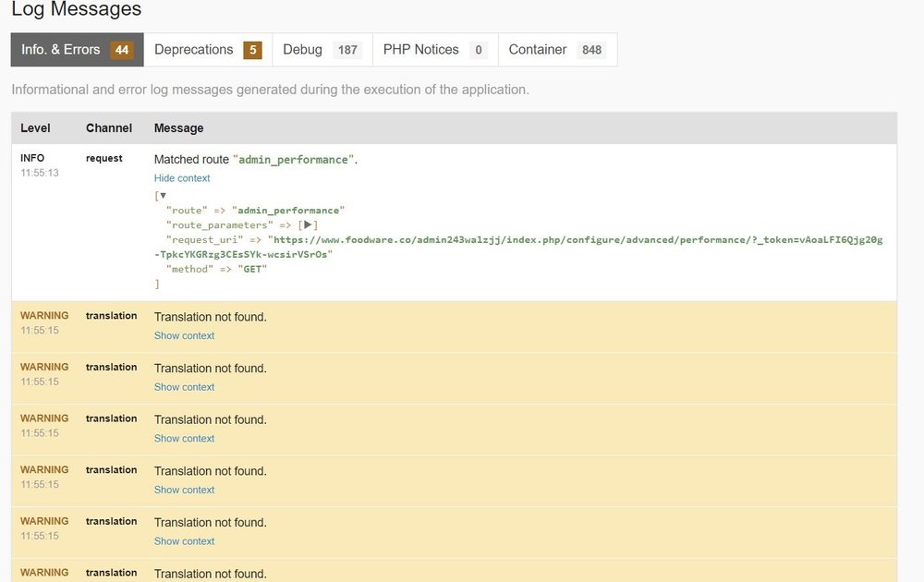
Task: Click the Log Messages page heading
Action: 77,10
